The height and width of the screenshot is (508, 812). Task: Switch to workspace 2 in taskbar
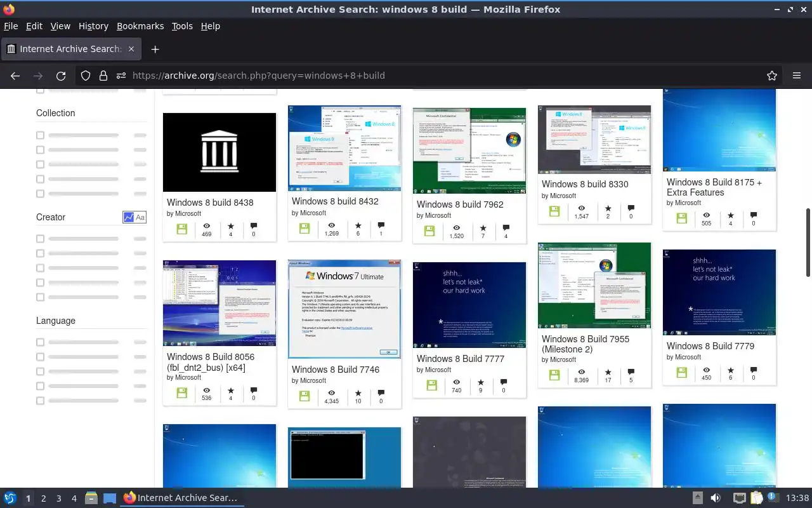pyautogui.click(x=43, y=498)
